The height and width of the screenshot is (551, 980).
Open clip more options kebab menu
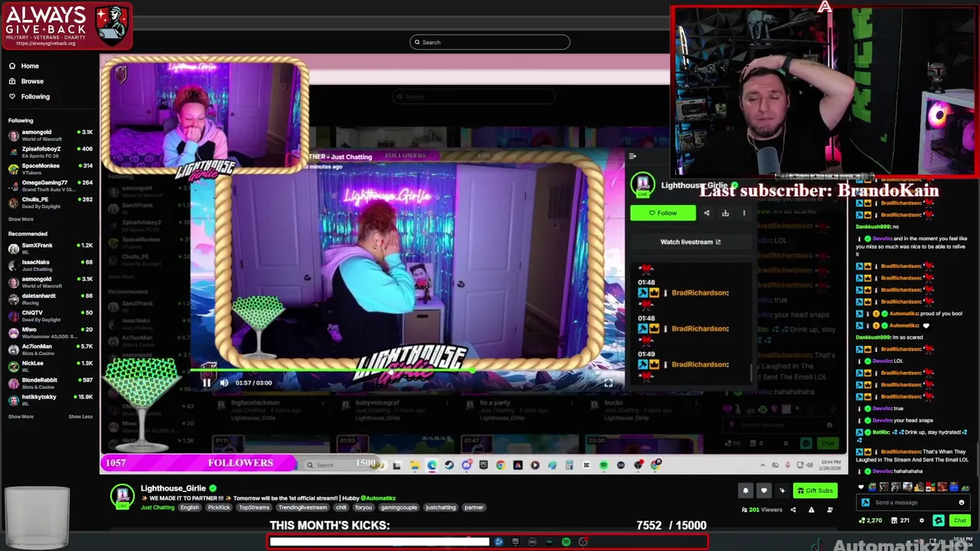pos(743,214)
